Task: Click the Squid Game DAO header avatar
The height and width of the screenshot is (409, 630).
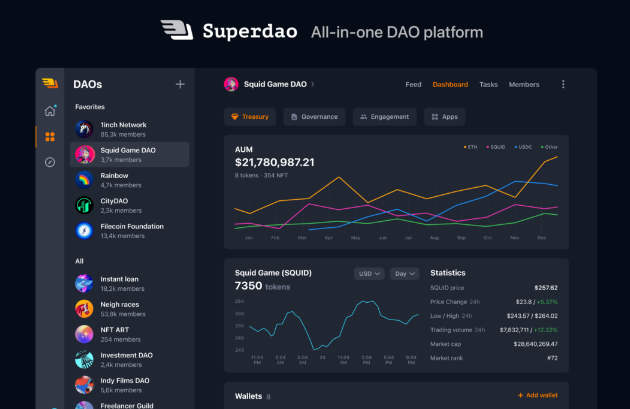Action: [x=231, y=84]
